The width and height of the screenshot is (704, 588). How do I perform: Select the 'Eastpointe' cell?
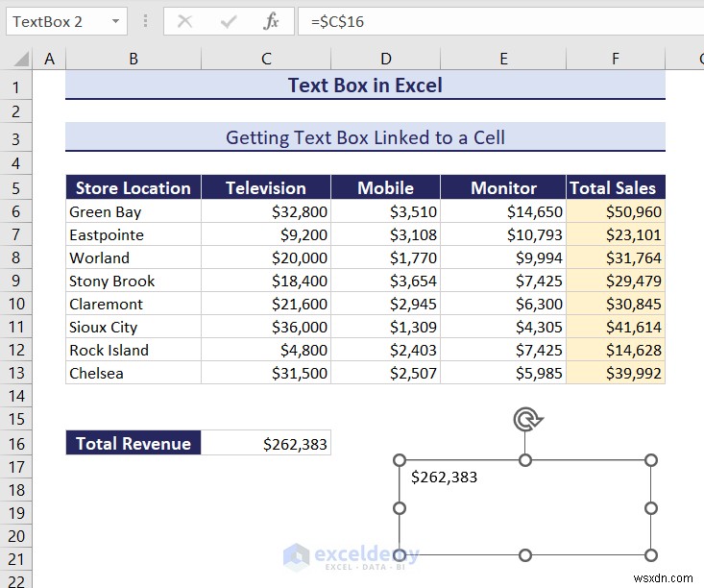point(134,234)
